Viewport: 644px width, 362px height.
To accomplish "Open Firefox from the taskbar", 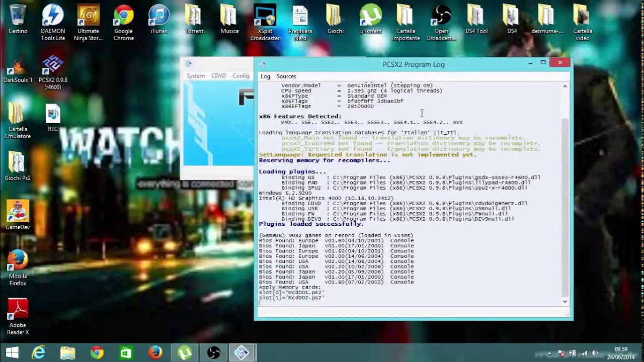I will (x=155, y=352).
